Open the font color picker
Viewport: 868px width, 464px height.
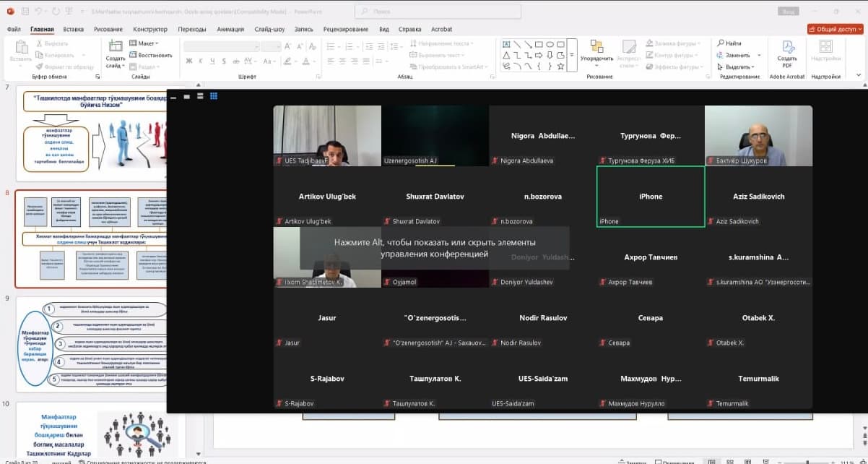(x=307, y=60)
